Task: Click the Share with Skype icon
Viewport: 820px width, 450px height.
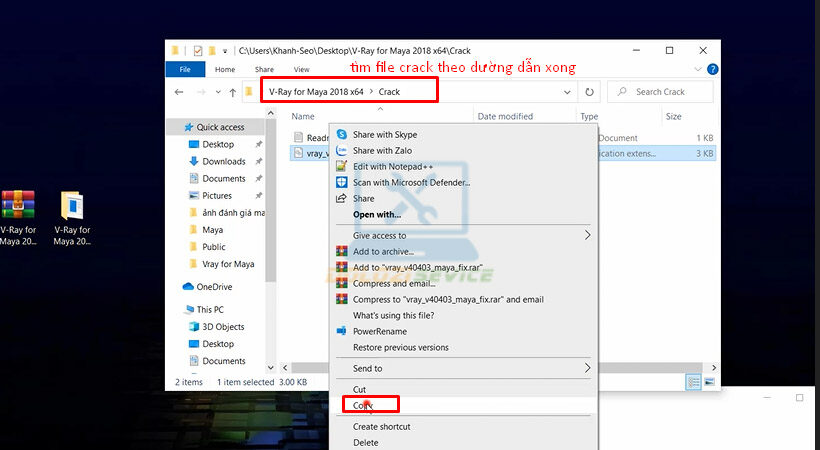Action: [x=342, y=134]
